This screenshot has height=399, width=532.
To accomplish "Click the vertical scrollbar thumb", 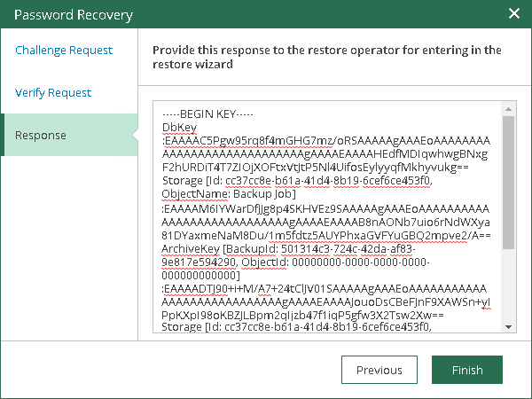I will [509, 184].
